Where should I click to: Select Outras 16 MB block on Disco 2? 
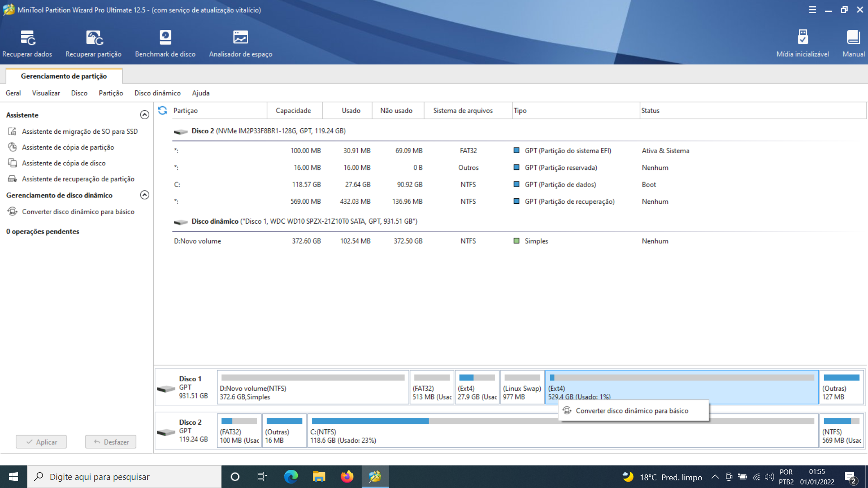coord(284,431)
